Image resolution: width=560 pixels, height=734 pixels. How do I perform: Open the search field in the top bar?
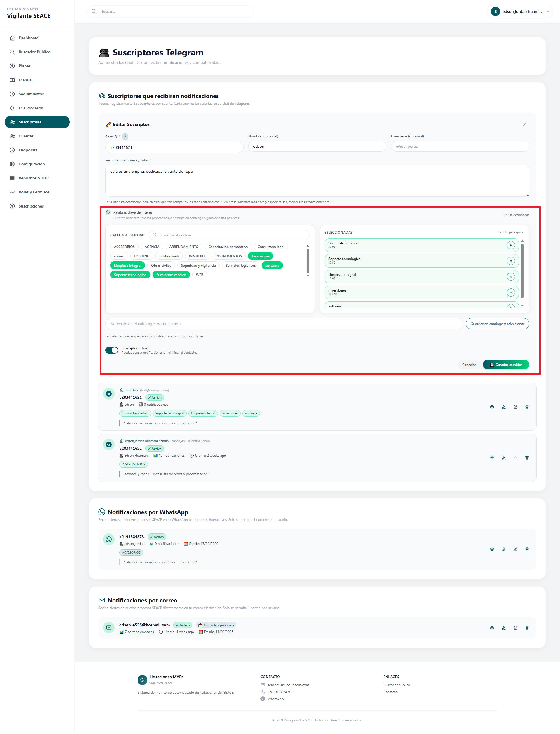[x=170, y=11]
